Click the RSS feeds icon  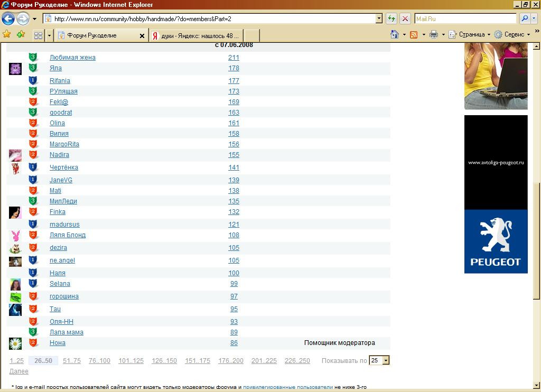[x=414, y=35]
